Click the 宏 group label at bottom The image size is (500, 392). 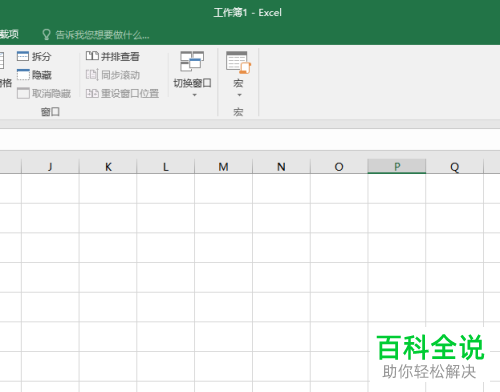[238, 112]
